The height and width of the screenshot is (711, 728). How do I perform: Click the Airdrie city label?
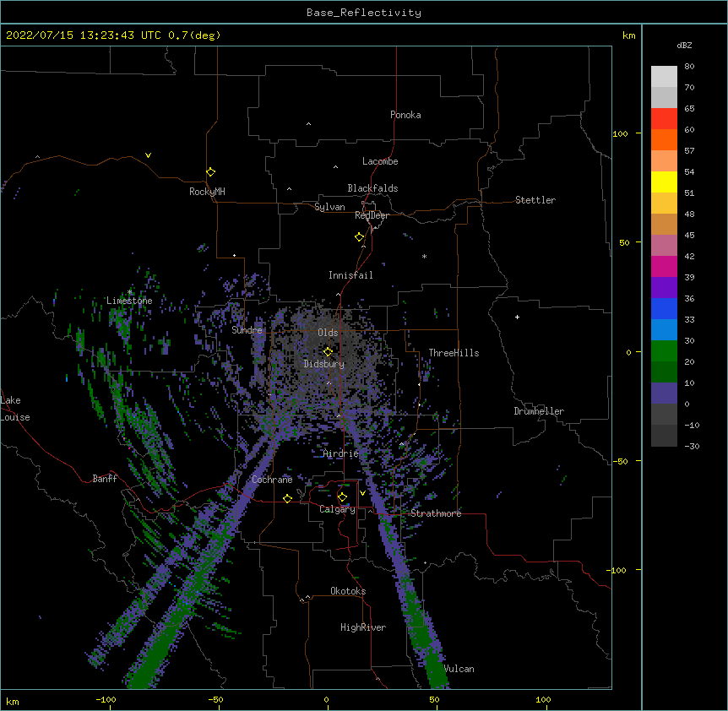(x=341, y=453)
